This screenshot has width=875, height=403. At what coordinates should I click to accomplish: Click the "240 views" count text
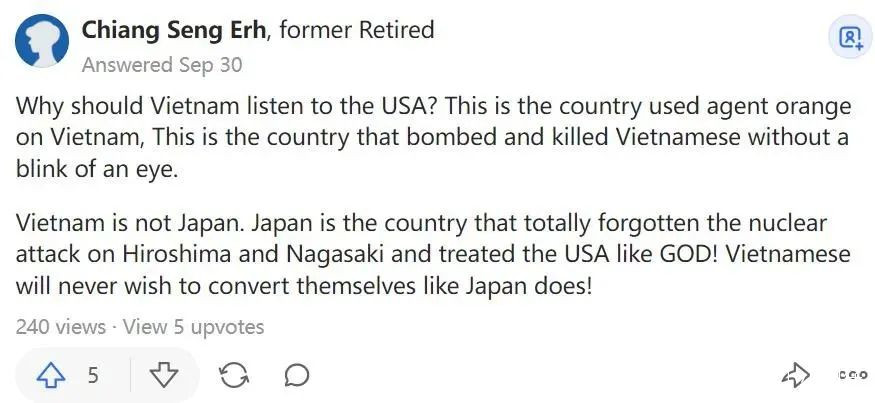[x=61, y=327]
